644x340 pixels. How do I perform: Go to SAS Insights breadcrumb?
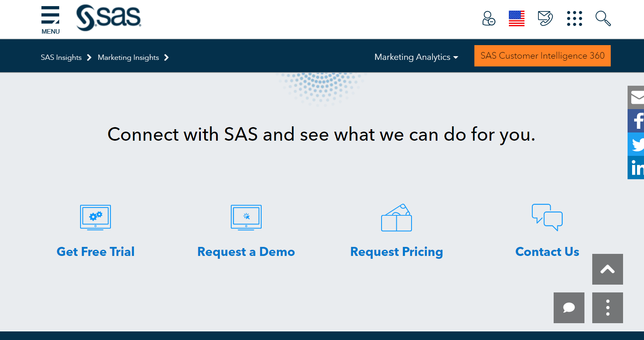coord(61,57)
